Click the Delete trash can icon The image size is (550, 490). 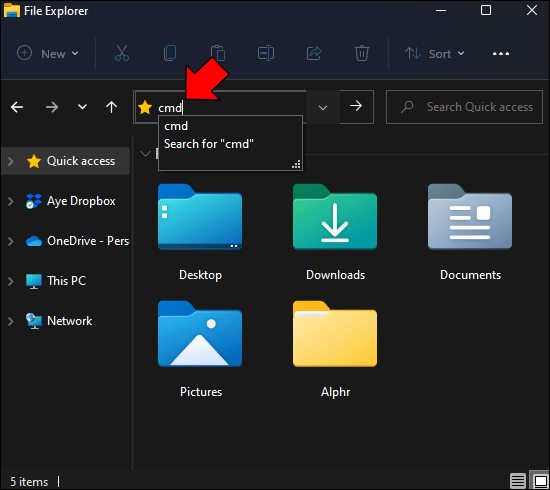362,53
